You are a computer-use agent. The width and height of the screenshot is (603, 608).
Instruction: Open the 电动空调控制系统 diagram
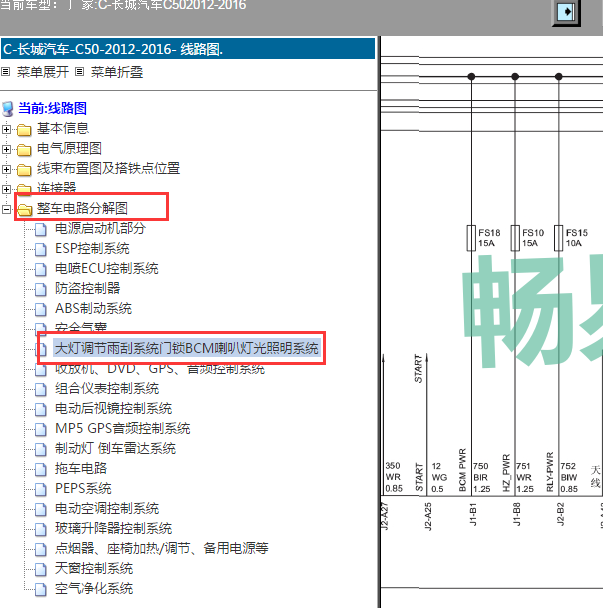[x=107, y=508]
